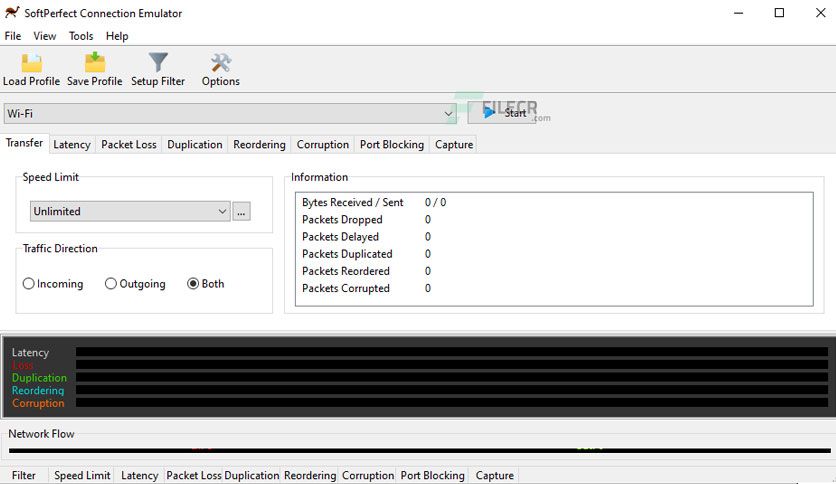
Task: Click the cyan Reordering graph label
Action: (38, 391)
